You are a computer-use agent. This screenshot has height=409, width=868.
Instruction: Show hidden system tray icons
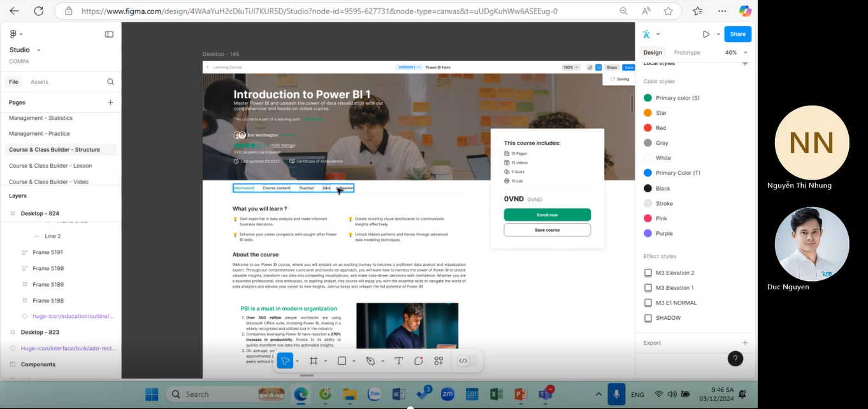click(598, 394)
